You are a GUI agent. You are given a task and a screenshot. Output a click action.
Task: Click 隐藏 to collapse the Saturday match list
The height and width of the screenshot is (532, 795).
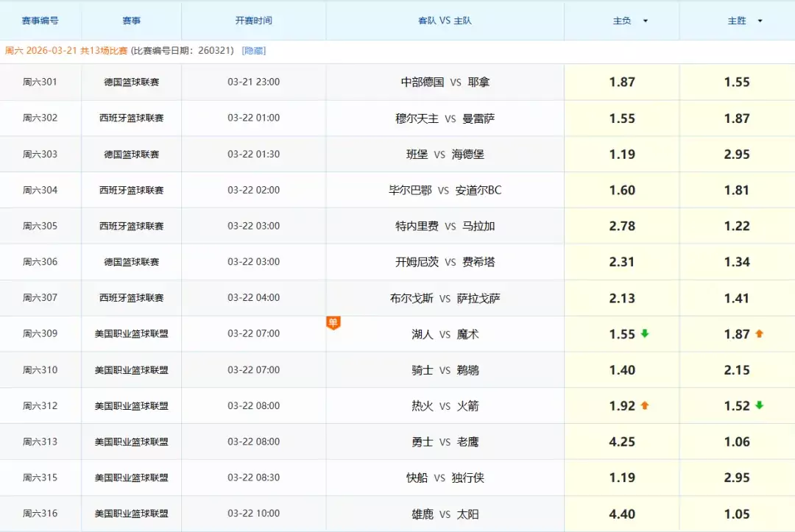255,49
